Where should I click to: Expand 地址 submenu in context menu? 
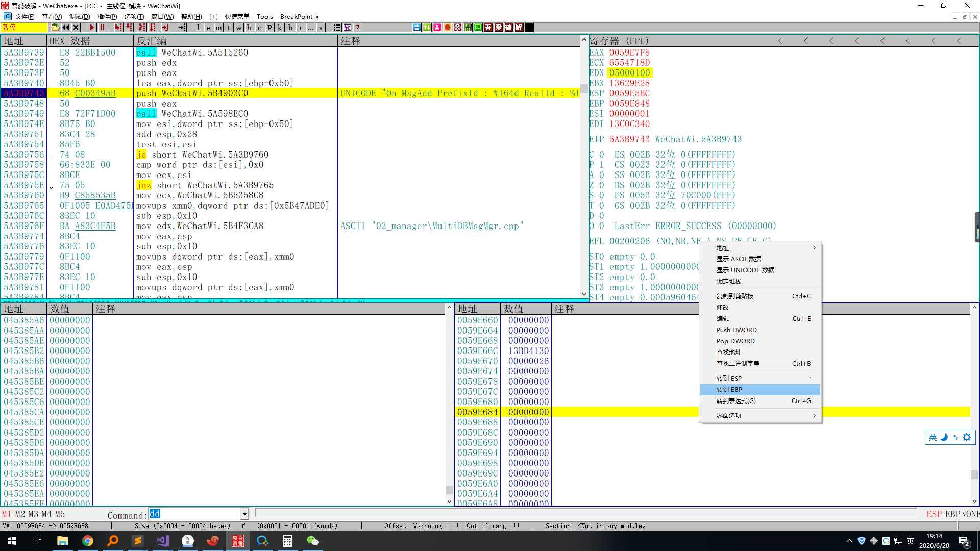761,248
